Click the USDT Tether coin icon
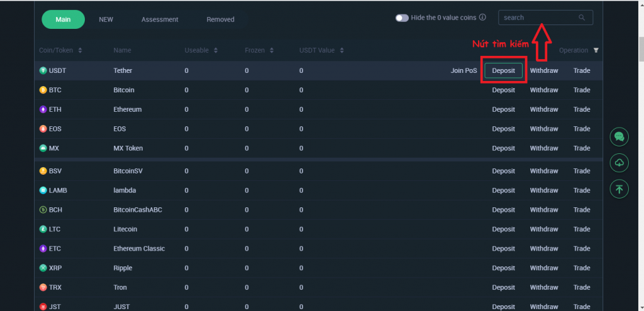This screenshot has height=311, width=644. (x=43, y=70)
